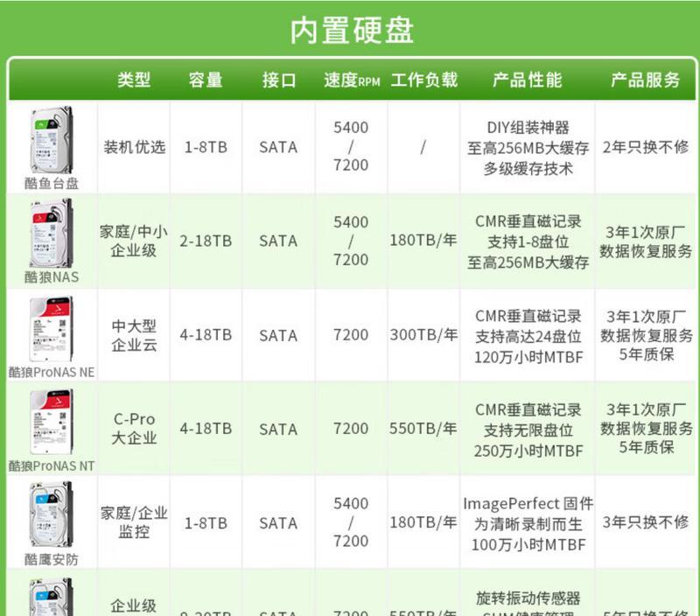Click 4-18TB capacity in ProNAS NE row
The image size is (700, 616).
(x=206, y=335)
